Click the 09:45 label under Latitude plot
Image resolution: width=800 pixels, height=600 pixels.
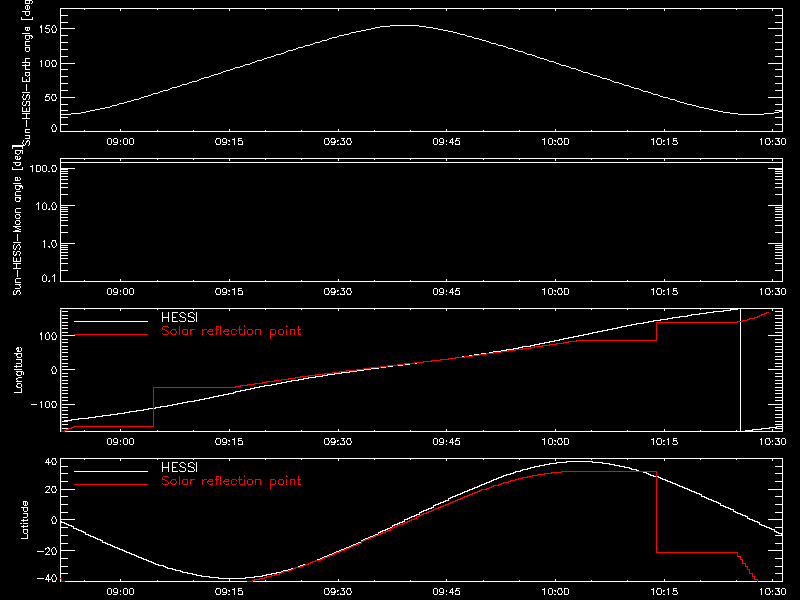[446, 592]
